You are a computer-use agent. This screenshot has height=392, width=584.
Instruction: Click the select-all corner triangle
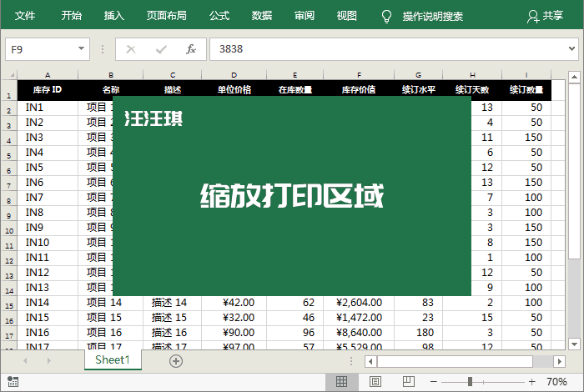pos(12,74)
